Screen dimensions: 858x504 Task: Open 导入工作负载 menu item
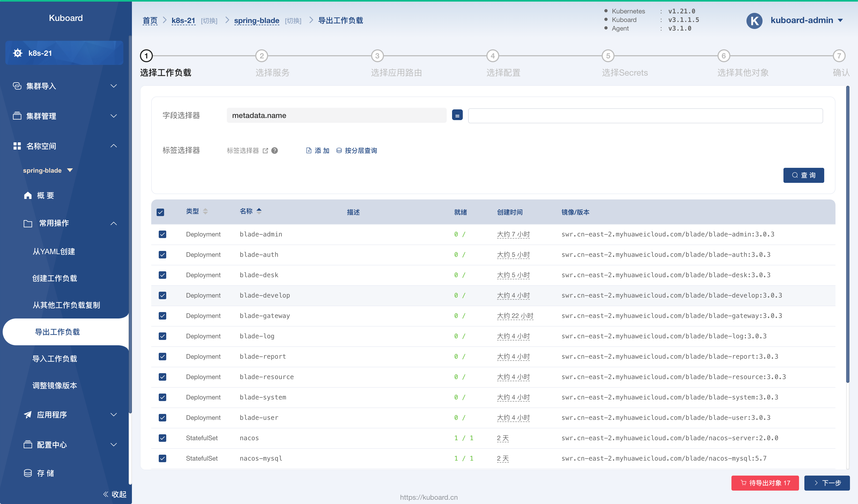pyautogui.click(x=54, y=359)
